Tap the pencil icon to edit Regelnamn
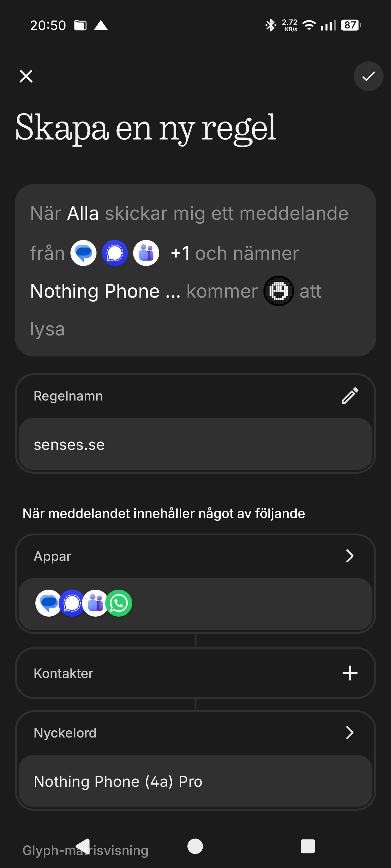 pos(349,396)
